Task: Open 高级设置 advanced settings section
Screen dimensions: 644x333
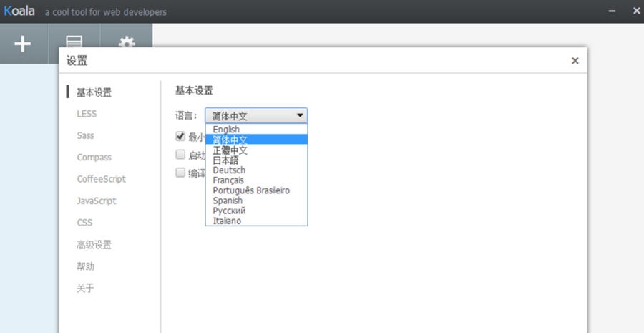Action: pyautogui.click(x=94, y=245)
